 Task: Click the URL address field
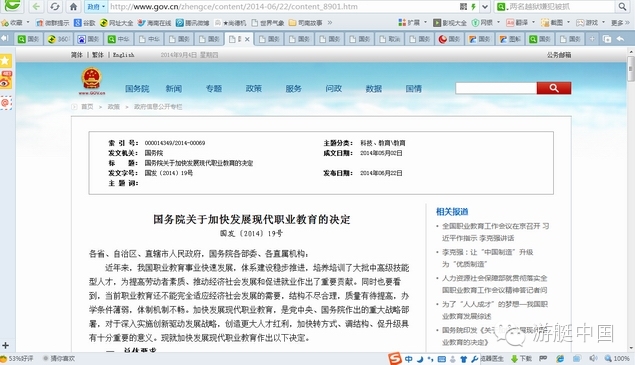click(x=283, y=6)
